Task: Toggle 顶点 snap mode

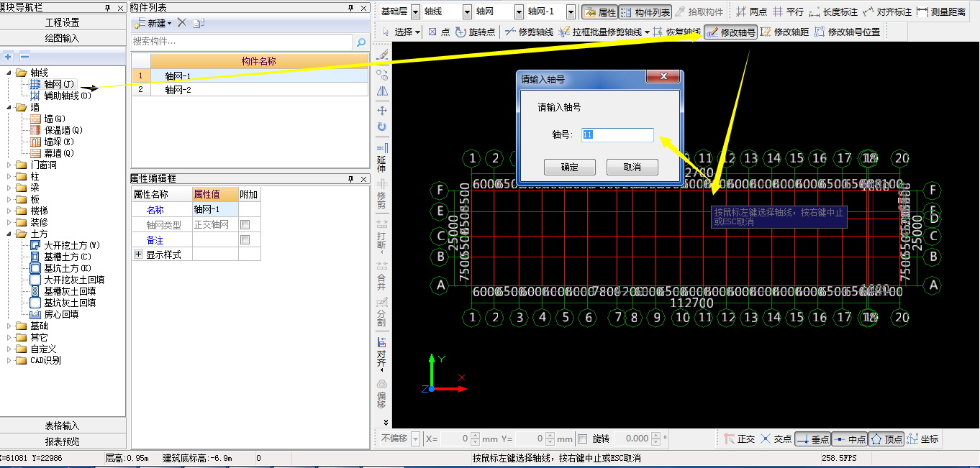Action: pyautogui.click(x=886, y=439)
